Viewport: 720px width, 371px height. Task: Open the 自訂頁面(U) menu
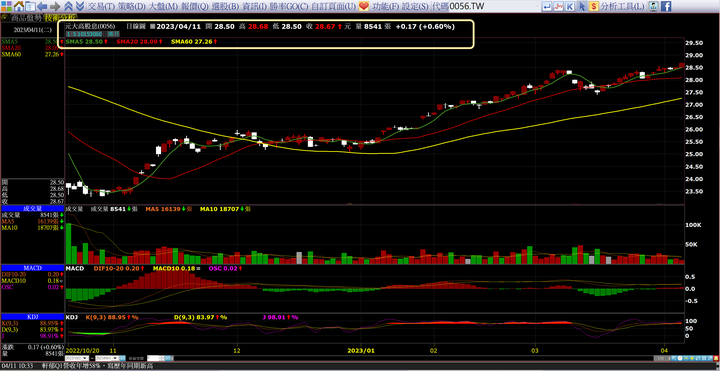[x=334, y=6]
